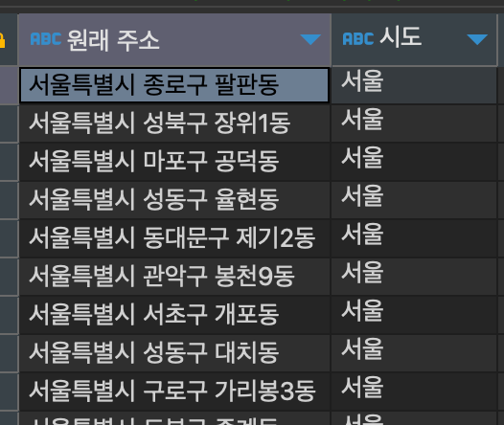Screen dimensions: 504x425
Task: Open the 원래 주소 column filter dropdown arrow
Action: click(x=310, y=39)
